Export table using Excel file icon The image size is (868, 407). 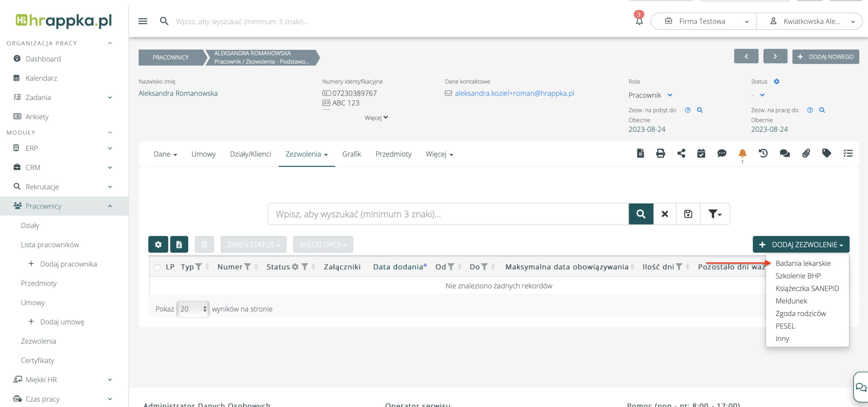(179, 244)
